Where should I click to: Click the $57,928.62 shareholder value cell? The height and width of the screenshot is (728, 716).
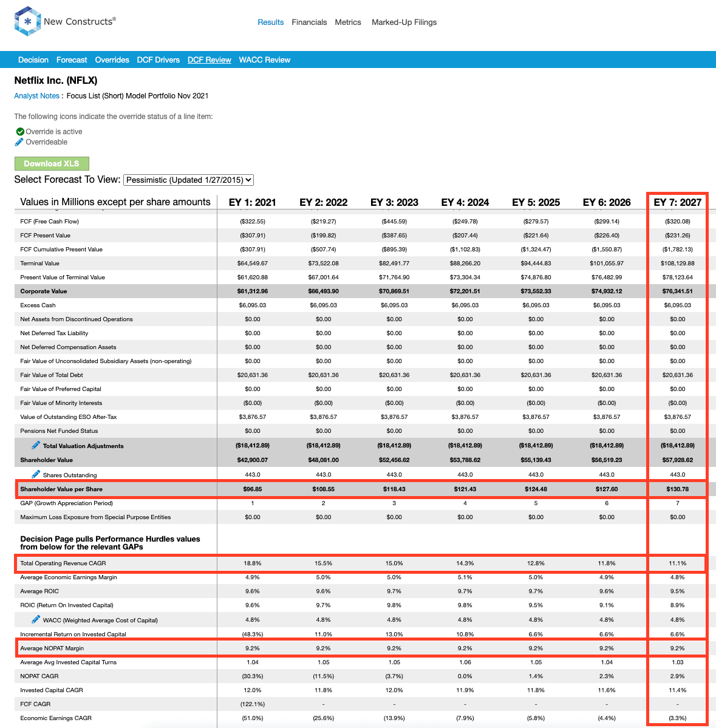[x=678, y=460]
